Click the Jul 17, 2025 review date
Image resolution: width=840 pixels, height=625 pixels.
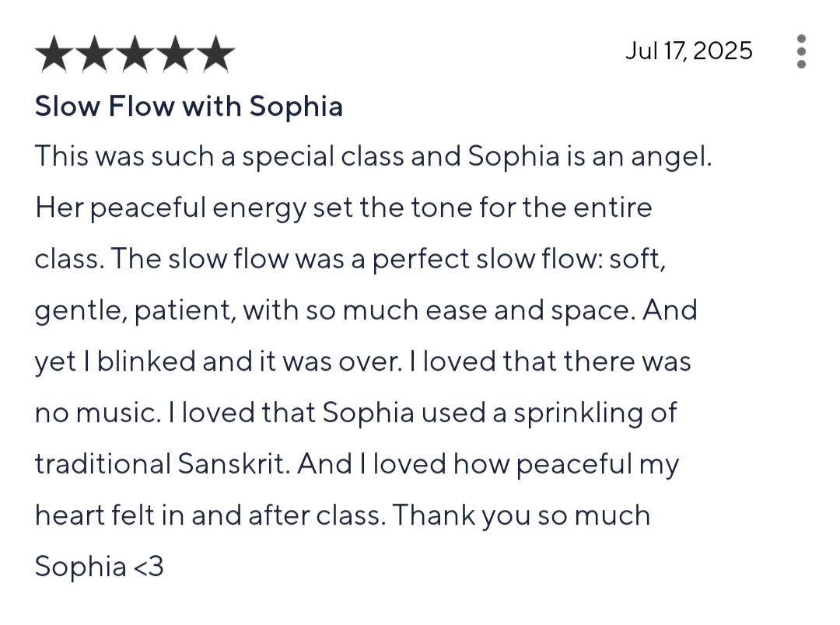(x=689, y=51)
